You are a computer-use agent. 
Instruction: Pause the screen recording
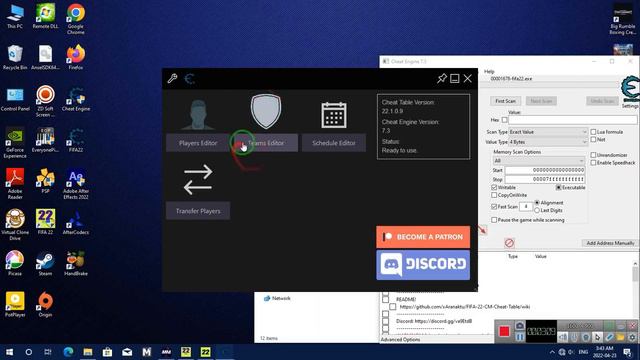click(x=519, y=337)
